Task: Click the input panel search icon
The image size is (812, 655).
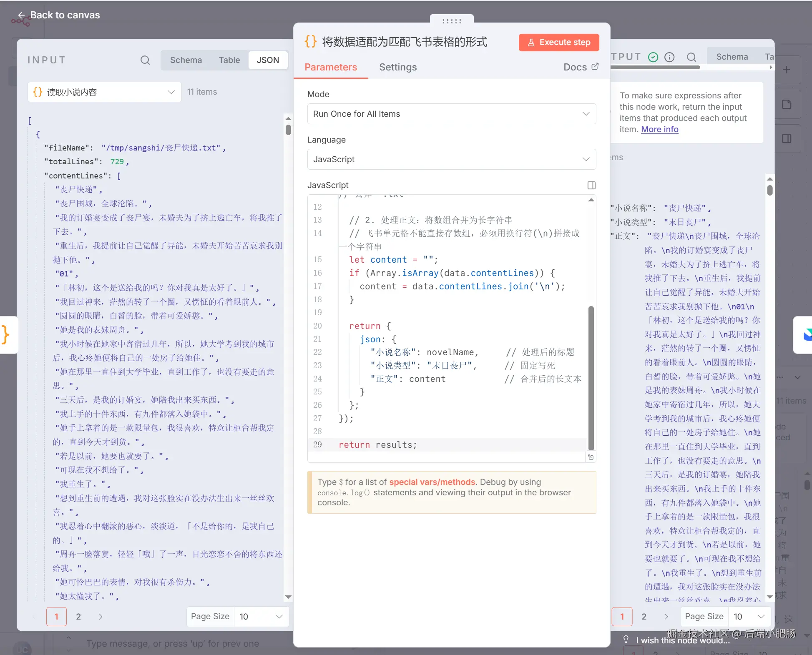Action: click(x=145, y=60)
